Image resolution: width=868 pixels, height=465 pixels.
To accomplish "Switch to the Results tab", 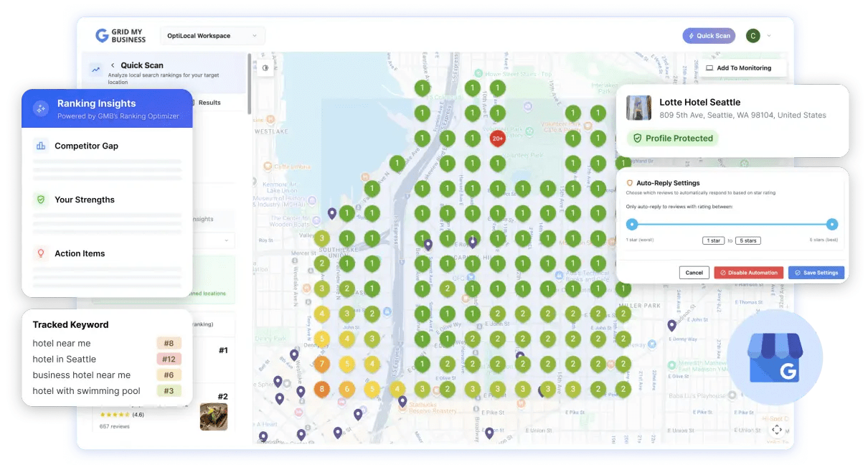I will click(x=209, y=103).
